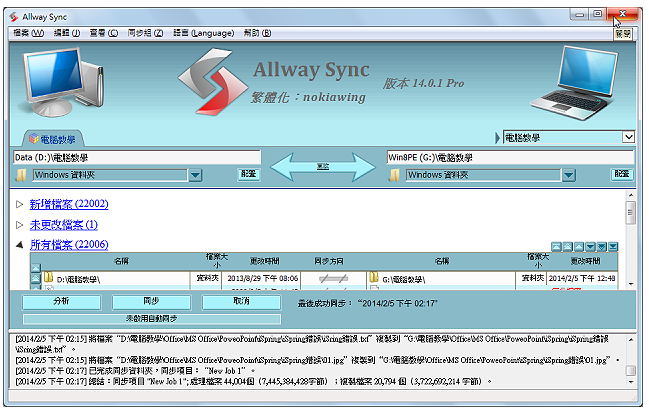Click the first navigation arrow above file table
This screenshot has width=649, height=412.
(x=556, y=247)
